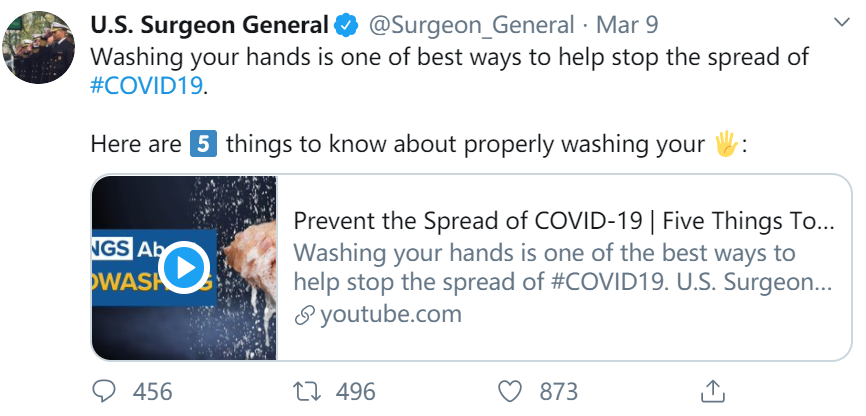Click the @Surgeon_General handle

(x=471, y=25)
